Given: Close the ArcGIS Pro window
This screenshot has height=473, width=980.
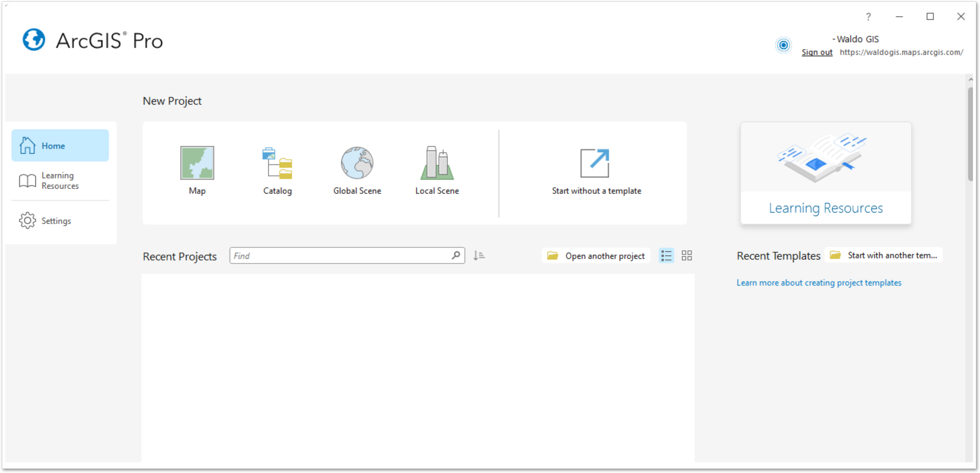Looking at the screenshot, I should [961, 17].
